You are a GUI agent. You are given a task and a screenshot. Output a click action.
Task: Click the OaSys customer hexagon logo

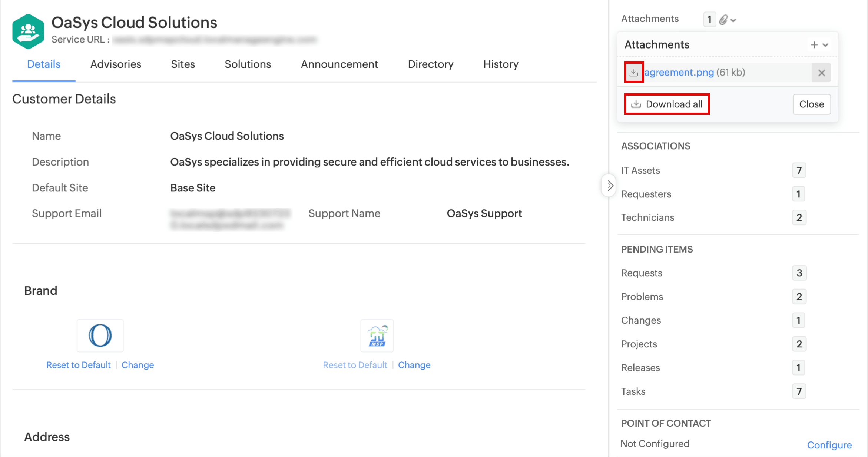tap(28, 31)
